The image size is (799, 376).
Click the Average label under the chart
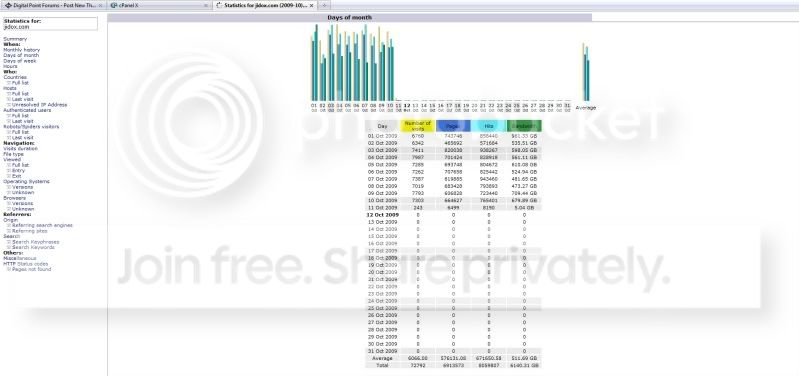[585, 108]
